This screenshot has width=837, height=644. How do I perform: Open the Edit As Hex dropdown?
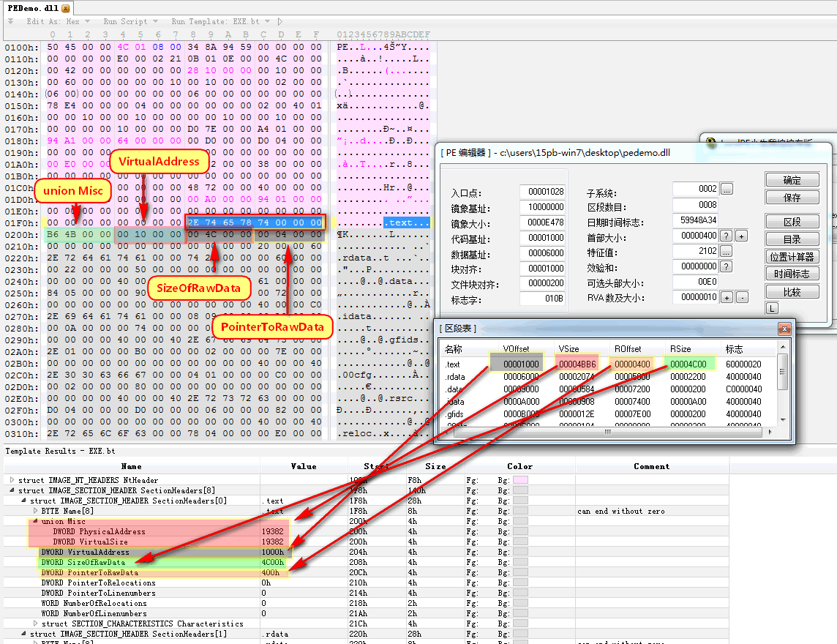(x=59, y=21)
